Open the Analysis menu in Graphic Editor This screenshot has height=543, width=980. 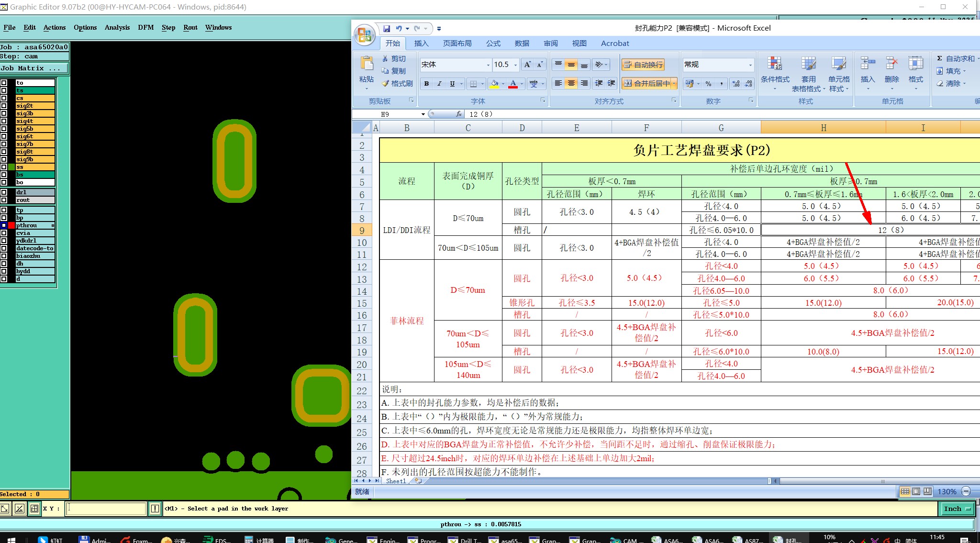(x=117, y=28)
